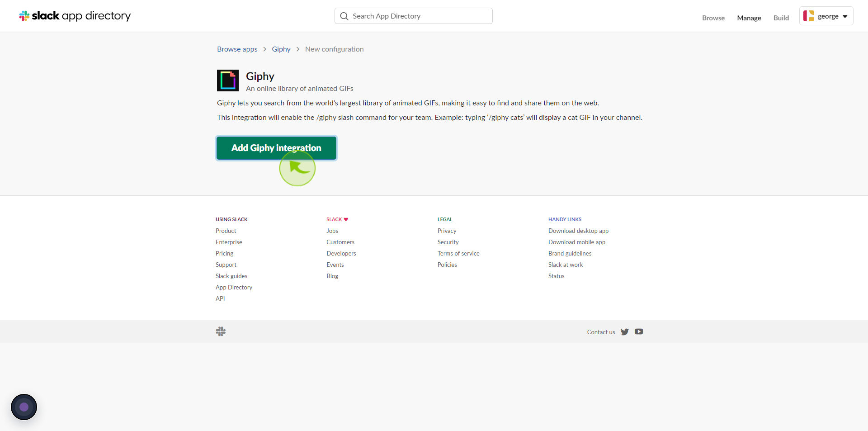868x431 pixels.
Task: Click the HANDY LINKS footer heading
Action: [x=565, y=219]
